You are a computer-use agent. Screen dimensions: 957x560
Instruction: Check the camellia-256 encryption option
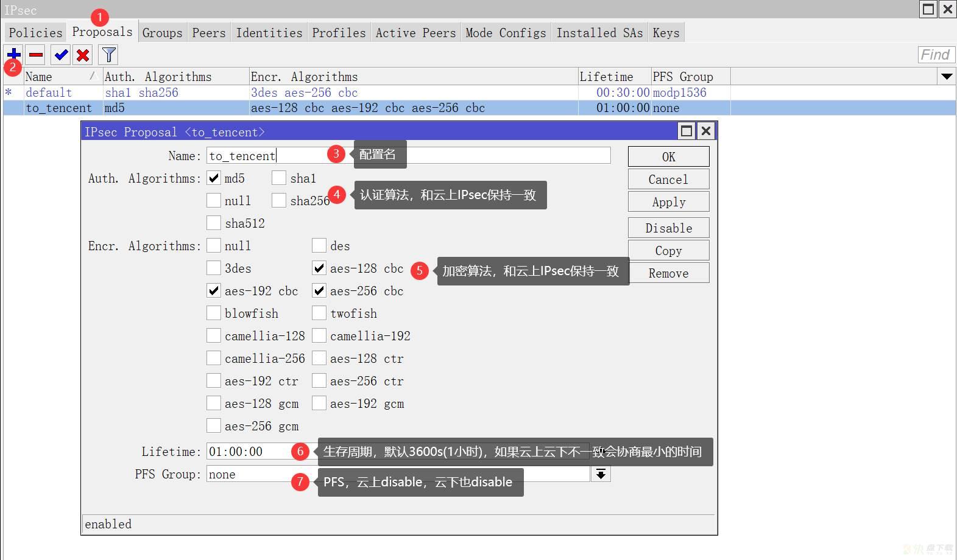214,358
